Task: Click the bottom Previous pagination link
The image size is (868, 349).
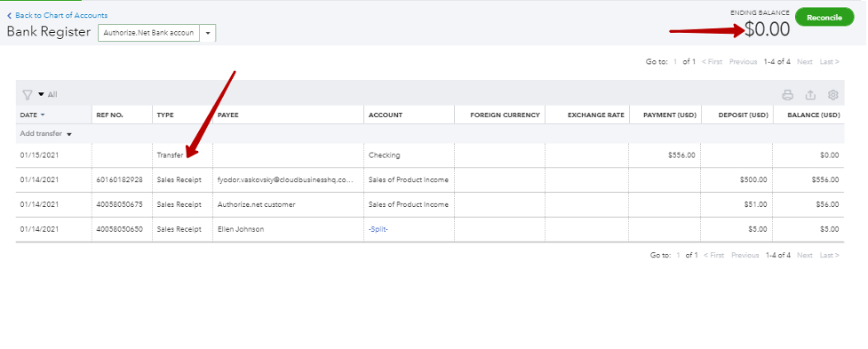Action: pos(745,255)
